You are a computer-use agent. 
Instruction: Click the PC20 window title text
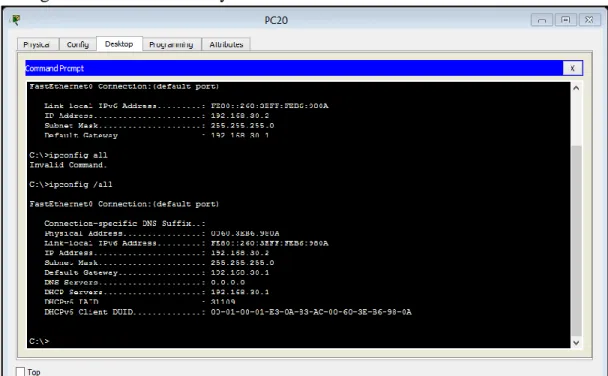276,20
